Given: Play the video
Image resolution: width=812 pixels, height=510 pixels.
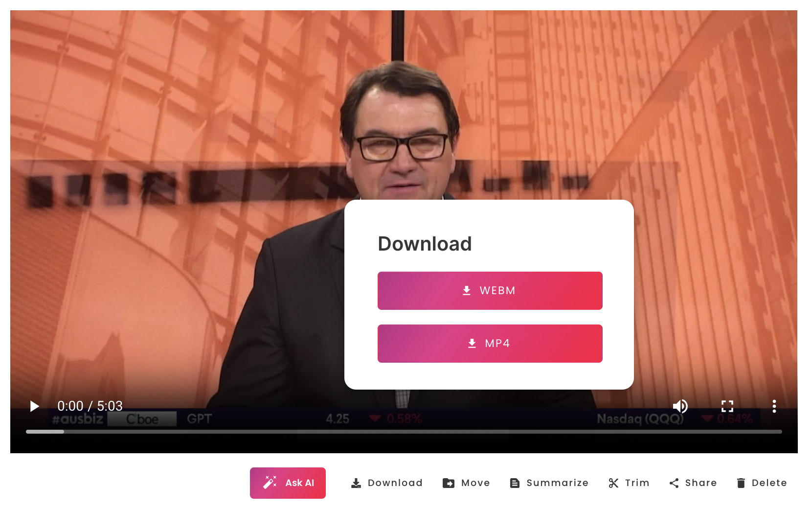Looking at the screenshot, I should click(x=34, y=406).
